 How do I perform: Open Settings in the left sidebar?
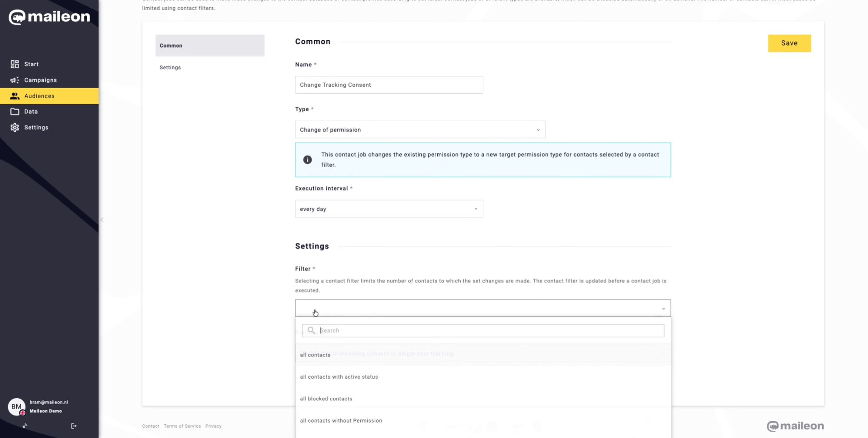pos(36,128)
